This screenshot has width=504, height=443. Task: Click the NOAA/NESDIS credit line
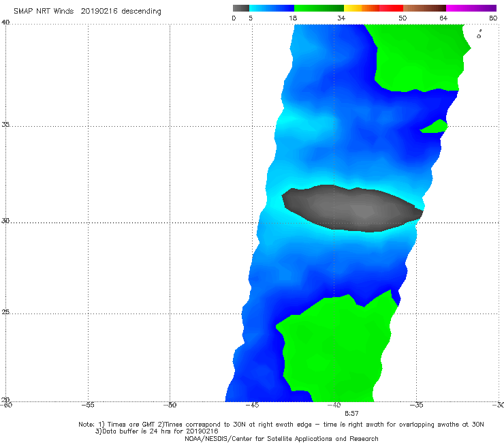281,438
